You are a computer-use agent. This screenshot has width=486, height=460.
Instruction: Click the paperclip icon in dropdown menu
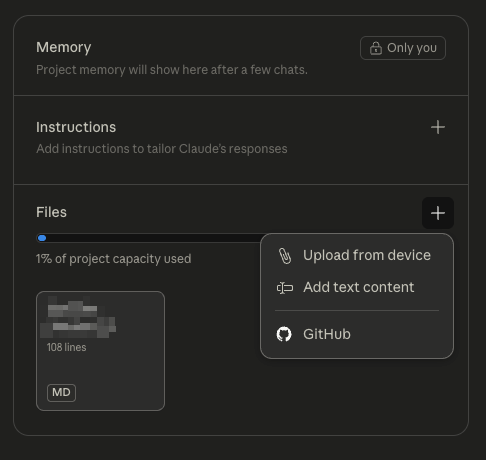(285, 256)
